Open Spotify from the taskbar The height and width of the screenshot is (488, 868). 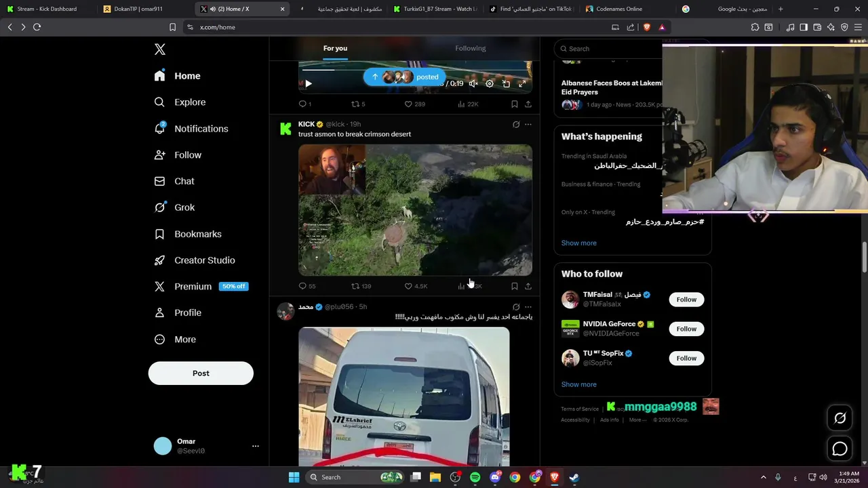click(475, 477)
